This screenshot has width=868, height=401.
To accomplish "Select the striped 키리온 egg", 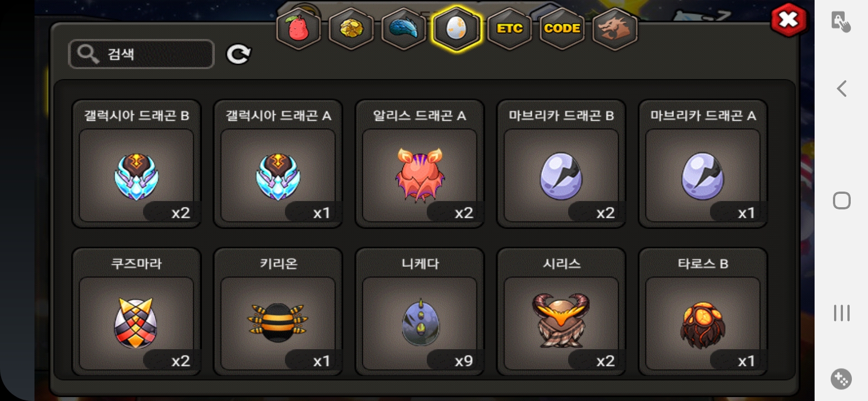I will pos(278,312).
